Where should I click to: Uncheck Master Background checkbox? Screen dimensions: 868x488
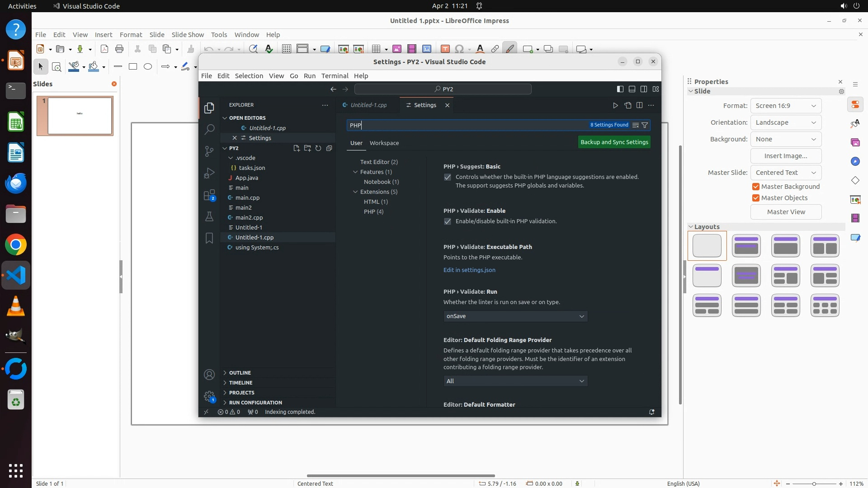756,187
